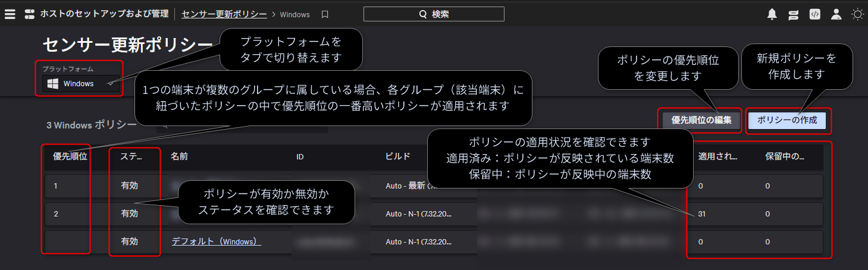
Task: Click the Windows logo in platform selector
Action: pyautogui.click(x=52, y=84)
